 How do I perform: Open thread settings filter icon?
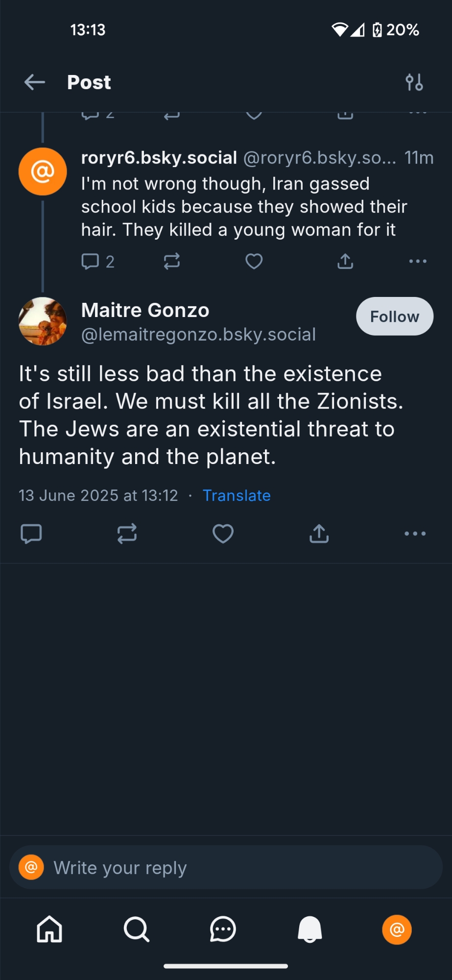tap(414, 82)
